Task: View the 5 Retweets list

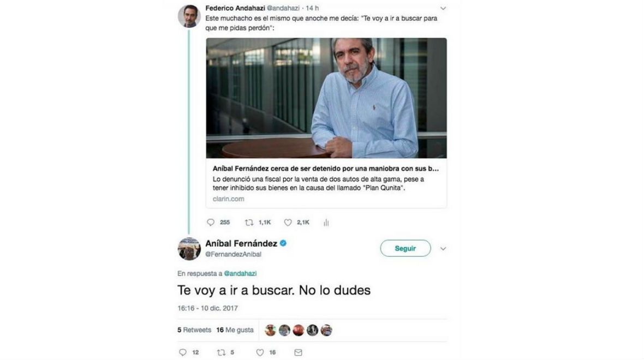Action: click(x=194, y=329)
